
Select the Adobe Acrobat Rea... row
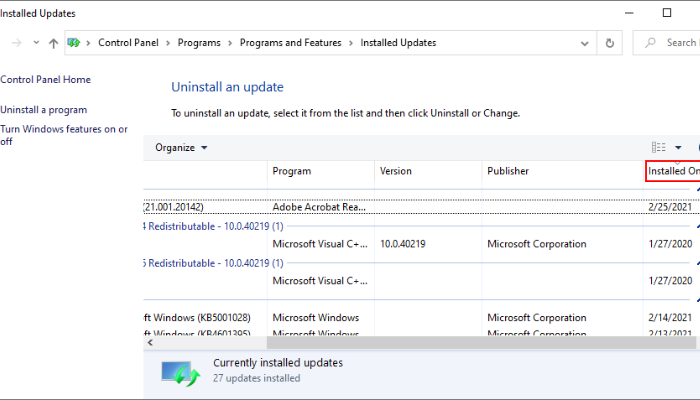(x=421, y=207)
